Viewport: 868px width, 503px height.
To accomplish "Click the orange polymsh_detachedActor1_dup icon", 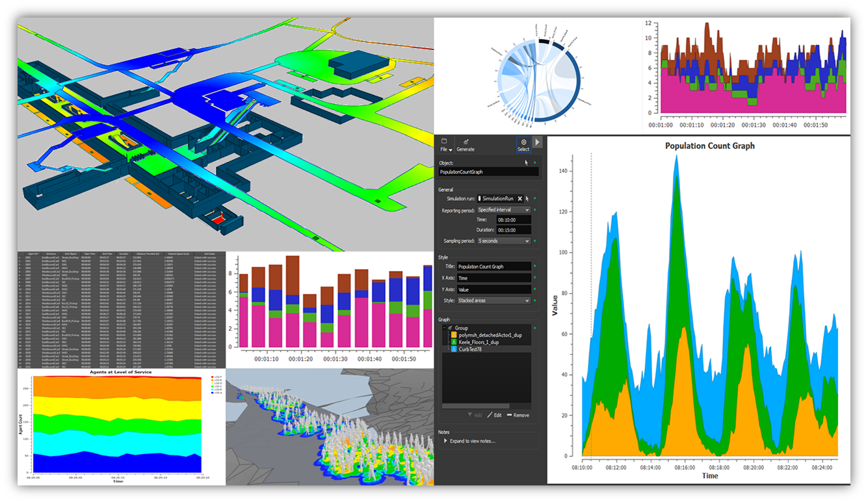I will (x=453, y=335).
